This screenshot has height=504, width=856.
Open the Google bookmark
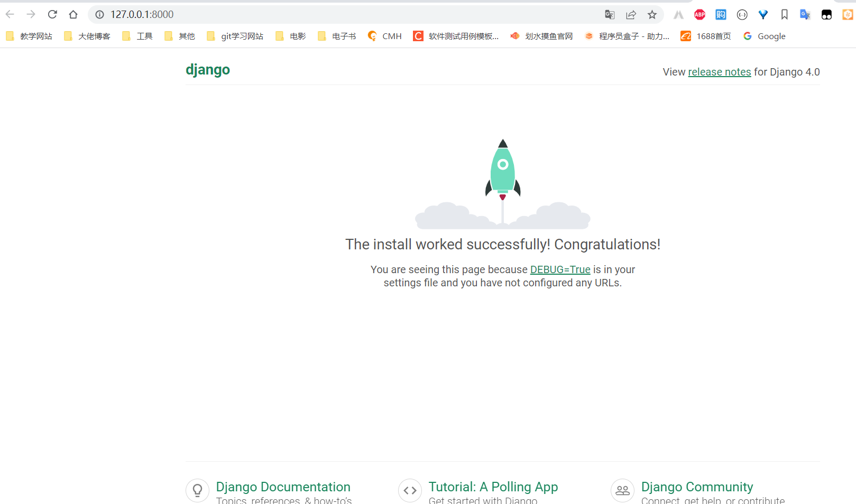click(765, 36)
